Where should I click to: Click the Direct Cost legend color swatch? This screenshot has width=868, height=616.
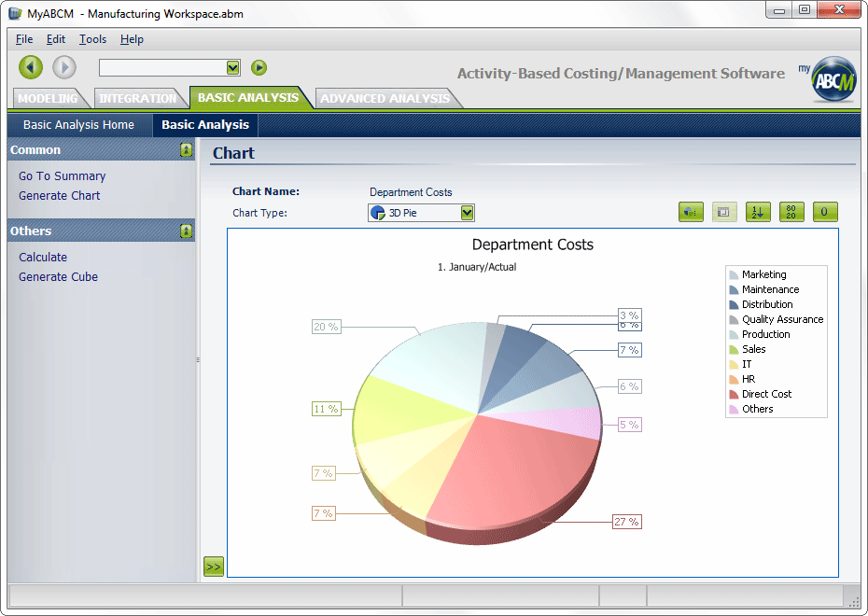[734, 394]
